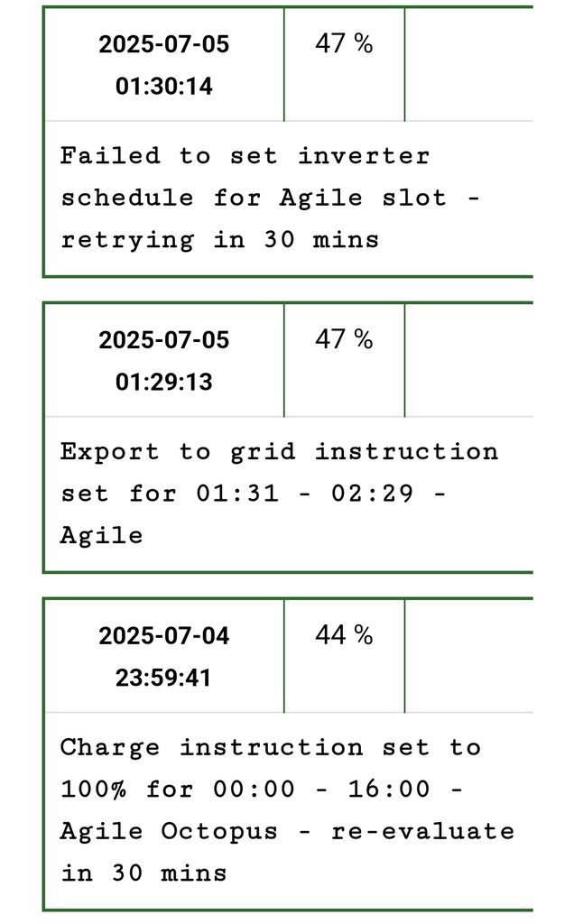
Task: Click the empty cell beside the 44 % value
Action: tap(468, 655)
